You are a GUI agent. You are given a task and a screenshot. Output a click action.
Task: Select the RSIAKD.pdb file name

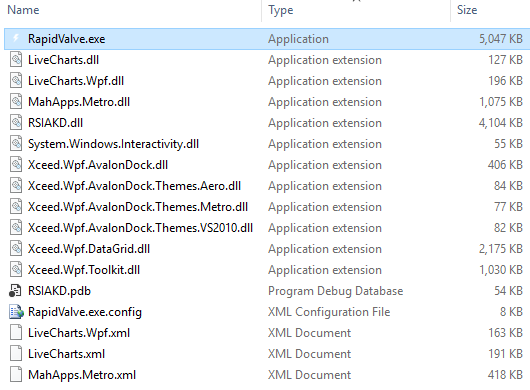click(x=59, y=291)
